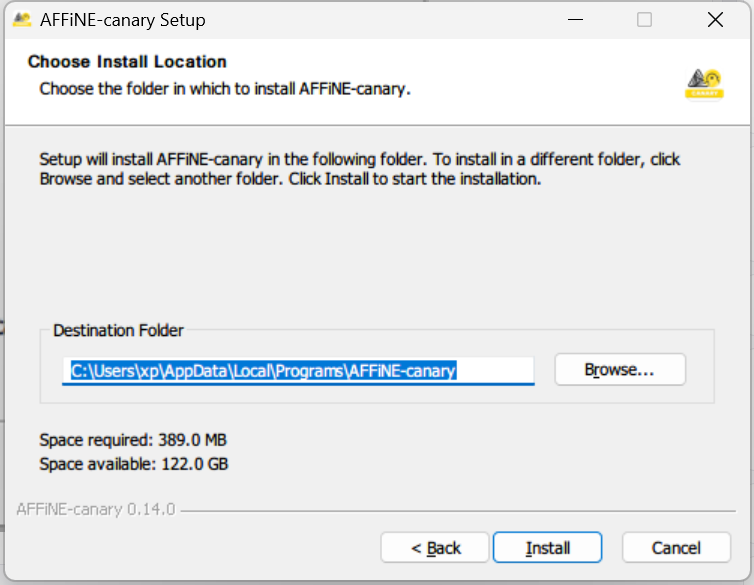This screenshot has width=754, height=585.
Task: Click the "Choose Install Location" heading
Action: click(x=127, y=62)
